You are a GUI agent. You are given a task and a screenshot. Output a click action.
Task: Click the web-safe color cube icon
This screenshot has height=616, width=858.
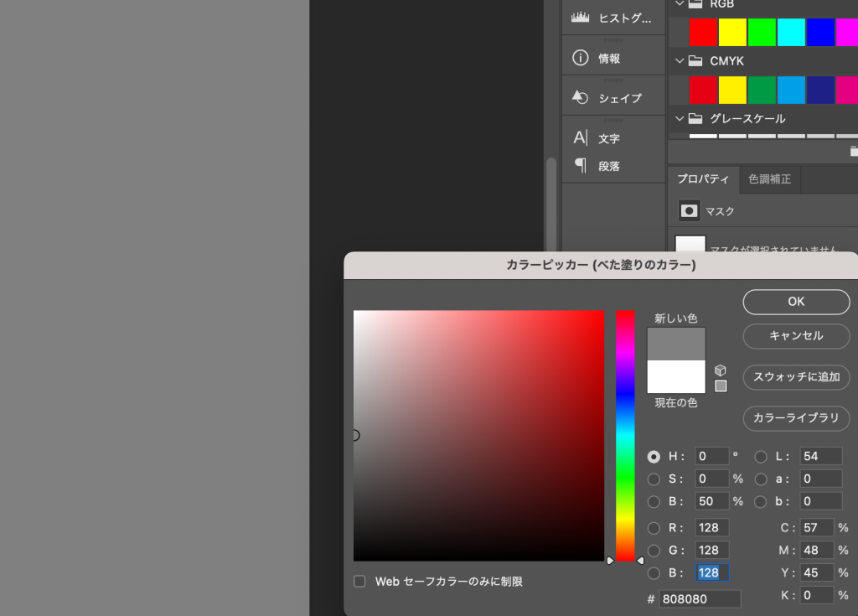pyautogui.click(x=721, y=370)
